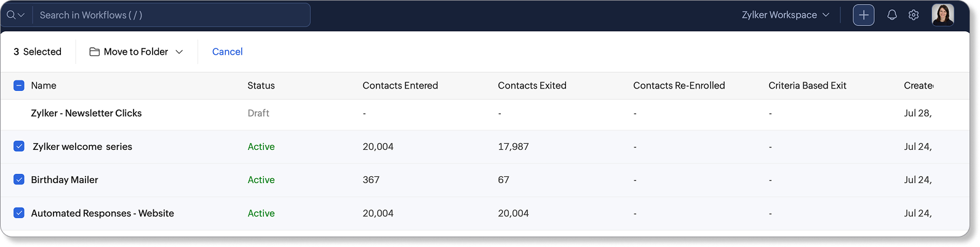Click the folder icon beside Move to Folder
The width and height of the screenshot is (980, 247).
(94, 52)
